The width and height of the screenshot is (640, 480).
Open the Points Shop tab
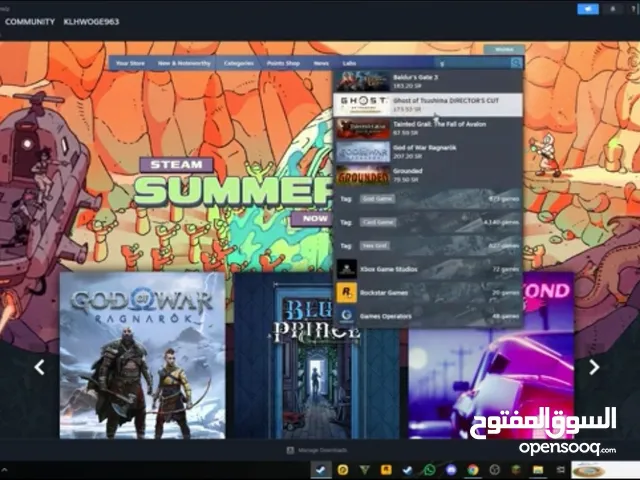pos(283,63)
